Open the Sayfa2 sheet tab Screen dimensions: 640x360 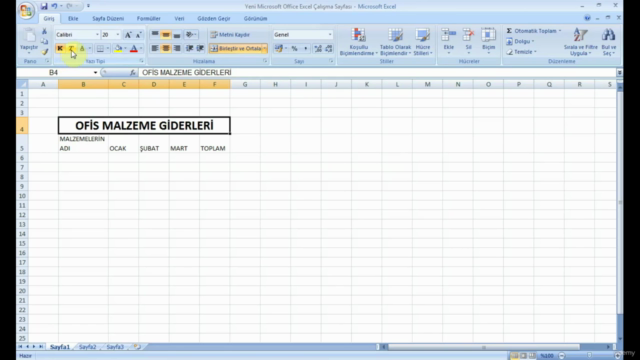(x=87, y=347)
